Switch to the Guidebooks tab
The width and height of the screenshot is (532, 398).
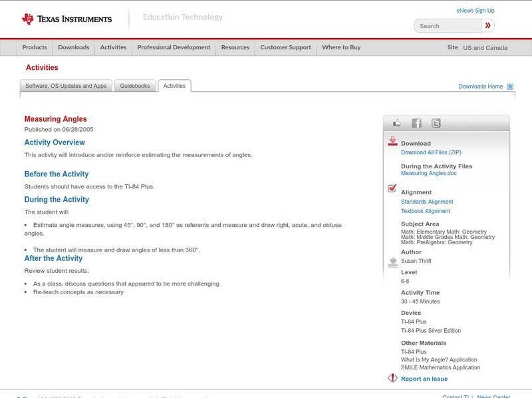(x=134, y=86)
